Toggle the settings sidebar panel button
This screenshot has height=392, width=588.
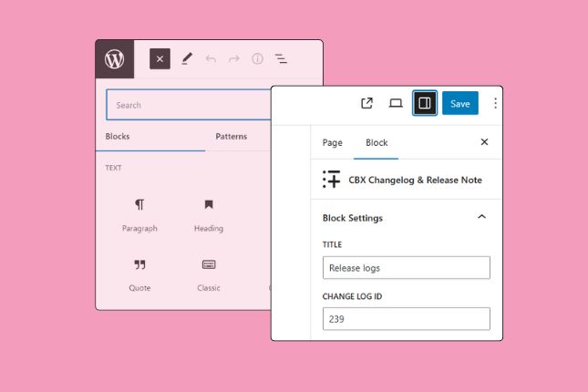[425, 103]
